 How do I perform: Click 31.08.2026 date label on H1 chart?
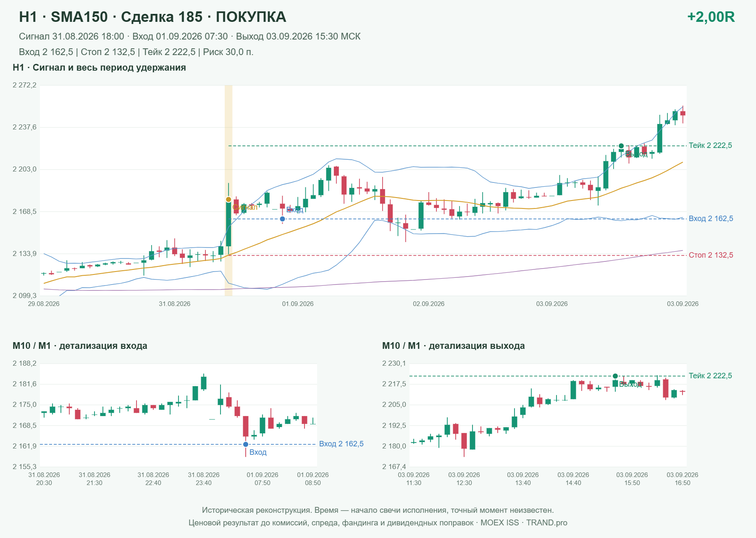174,304
